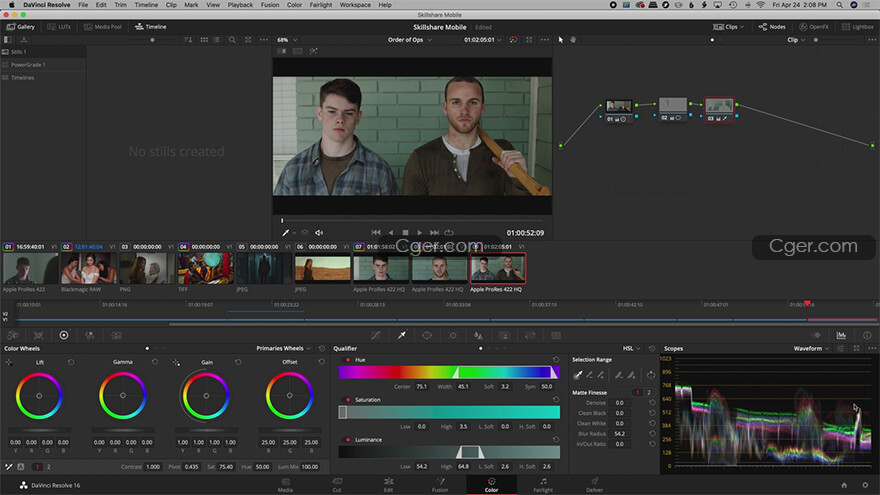Open the HSL qualifier mode dropdown

point(631,349)
